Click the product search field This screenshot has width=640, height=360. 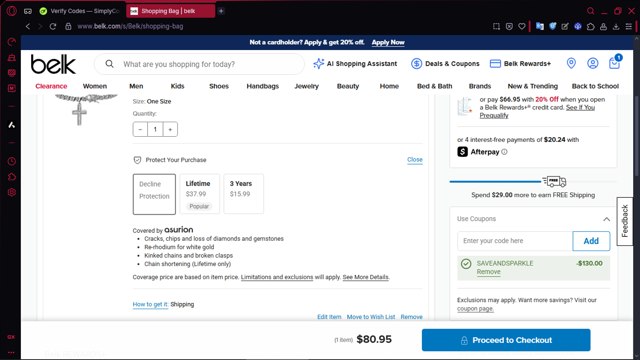click(x=199, y=64)
